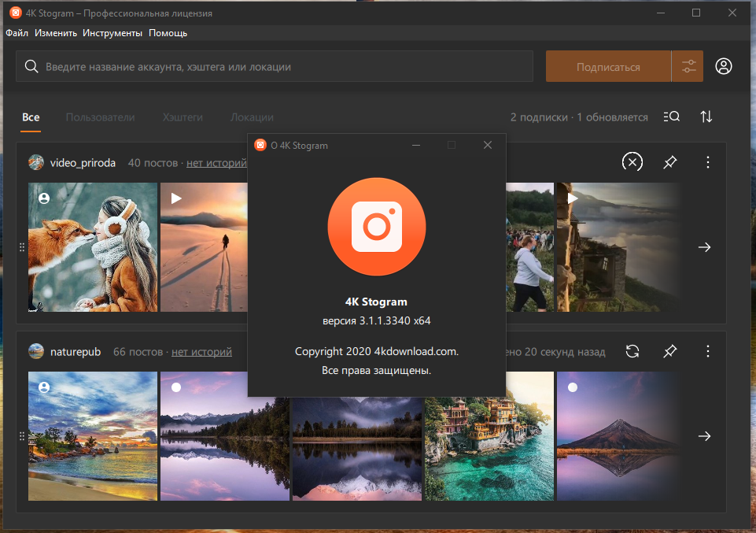Open the Изменить menu
This screenshot has height=533, width=756.
click(55, 33)
